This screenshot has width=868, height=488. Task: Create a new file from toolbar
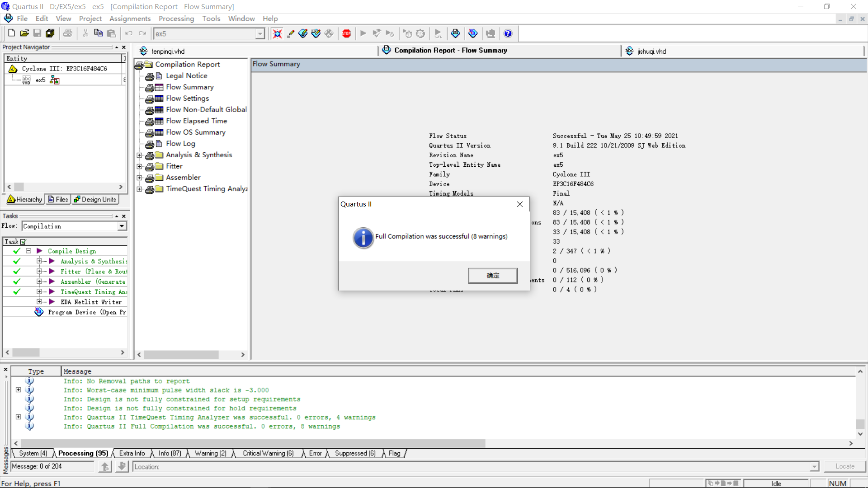[12, 33]
